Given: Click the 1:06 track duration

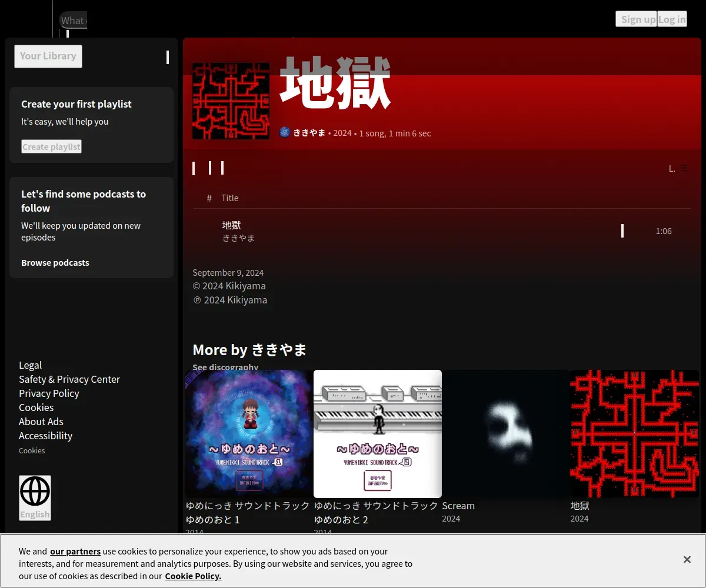Looking at the screenshot, I should 664,231.
